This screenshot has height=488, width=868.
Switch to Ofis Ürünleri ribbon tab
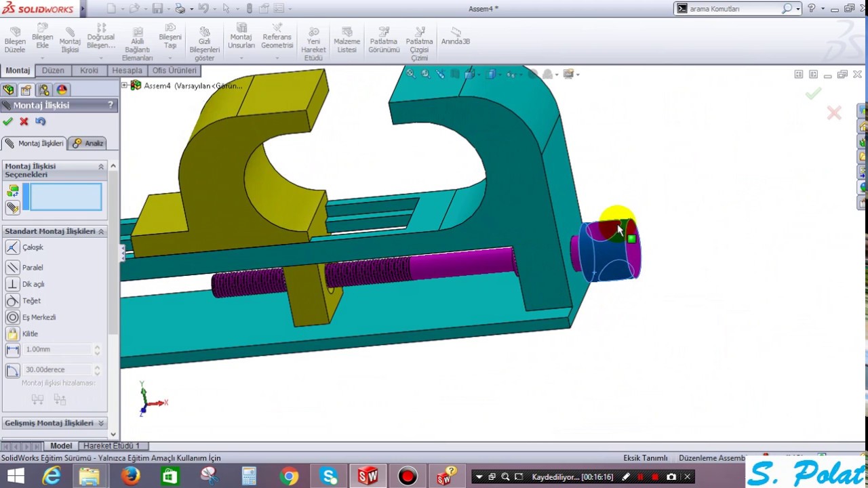point(174,70)
